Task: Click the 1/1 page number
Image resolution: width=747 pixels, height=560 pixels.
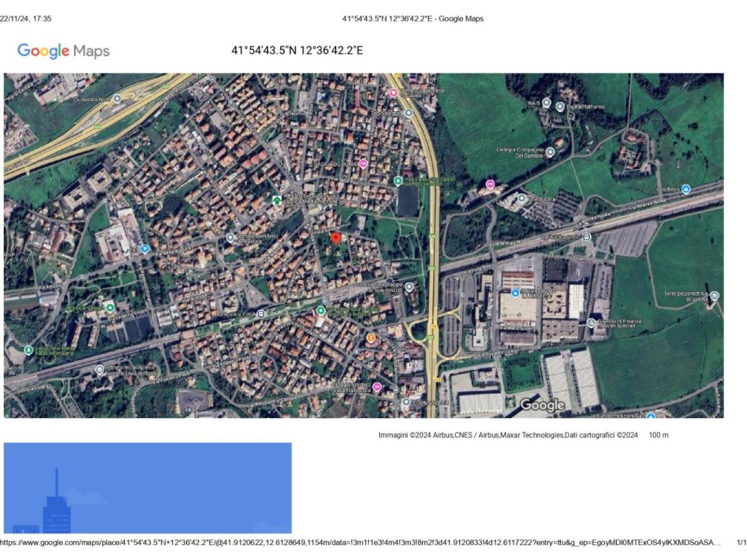Action: (x=741, y=542)
